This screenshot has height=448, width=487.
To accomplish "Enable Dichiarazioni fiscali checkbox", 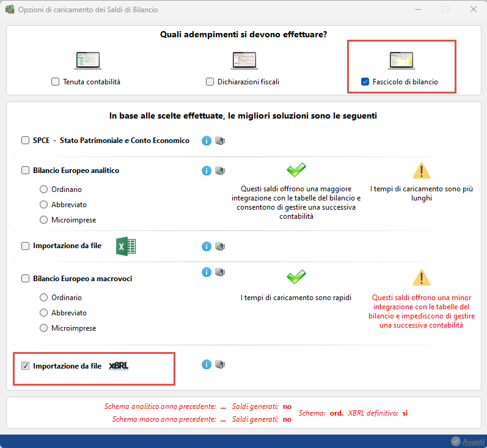I will click(210, 82).
